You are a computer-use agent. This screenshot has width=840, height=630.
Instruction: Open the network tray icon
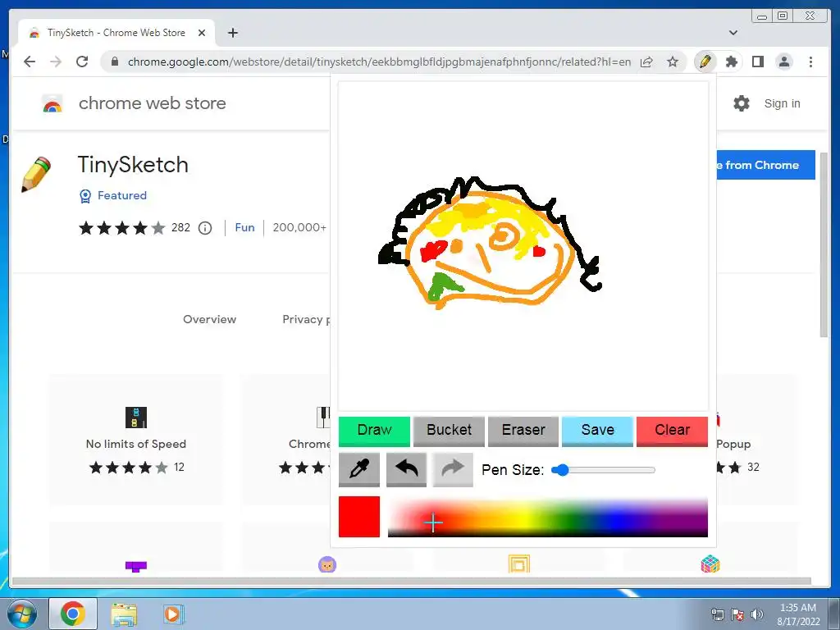click(x=717, y=614)
